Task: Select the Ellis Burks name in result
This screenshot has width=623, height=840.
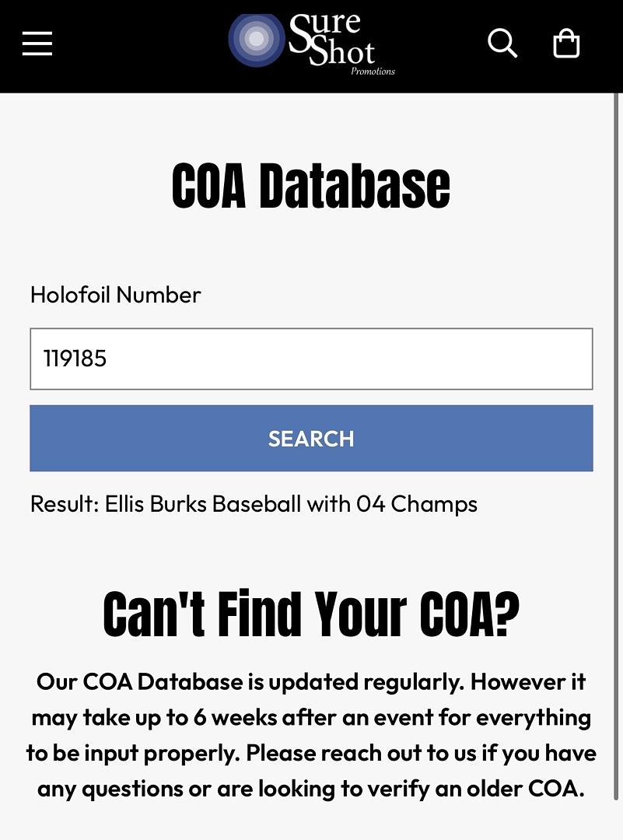Action: [x=156, y=504]
